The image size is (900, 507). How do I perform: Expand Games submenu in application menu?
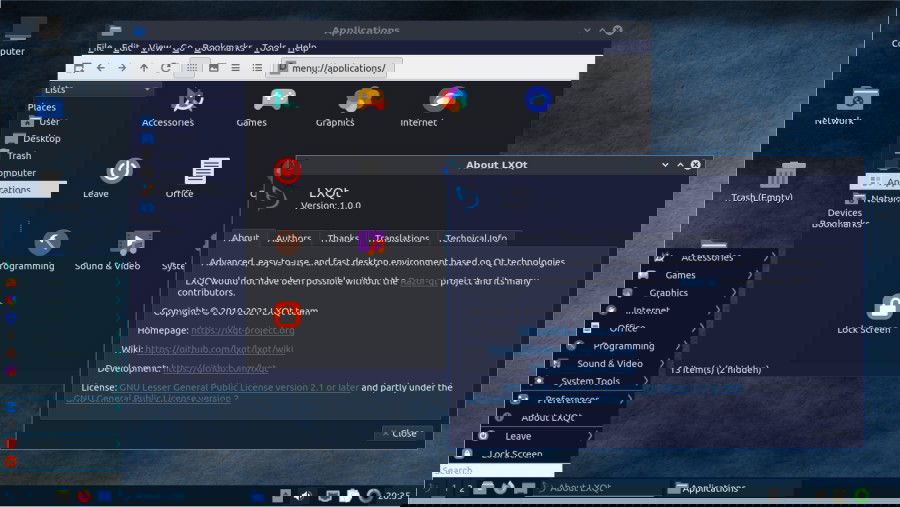[696, 275]
